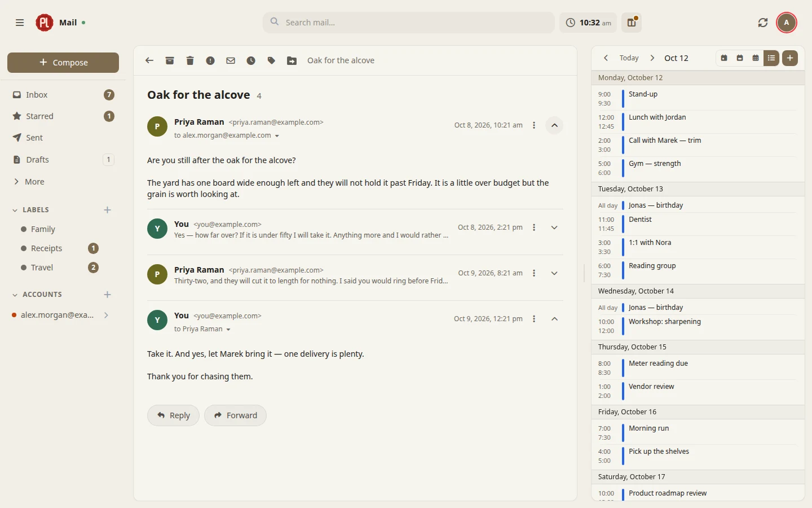Image resolution: width=812 pixels, height=508 pixels.
Task: Open the Starred folder
Action: (63, 116)
